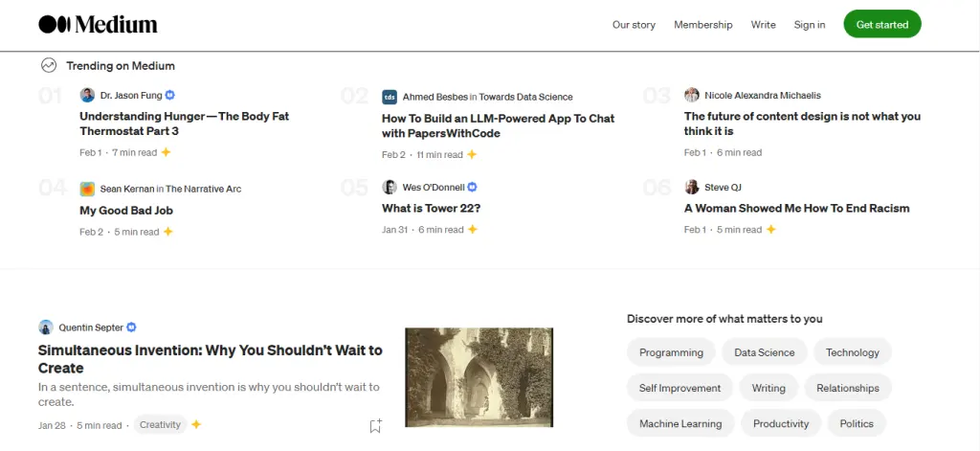Click Quentin Septer's avatar icon

46,327
